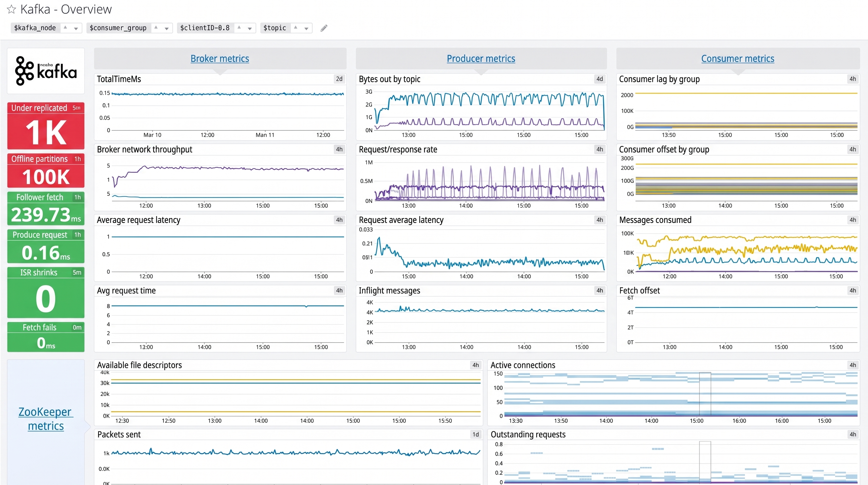Screen dimensions: 868x485
Task: Follow the Consumer metrics link
Action: (738, 58)
